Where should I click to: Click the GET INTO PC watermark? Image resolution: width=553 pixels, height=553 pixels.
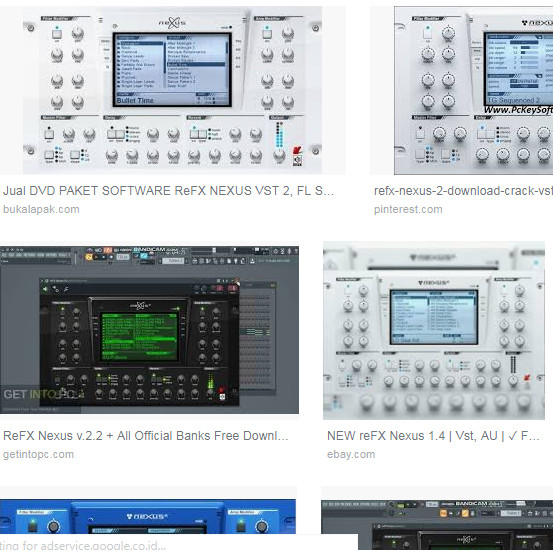click(x=44, y=394)
